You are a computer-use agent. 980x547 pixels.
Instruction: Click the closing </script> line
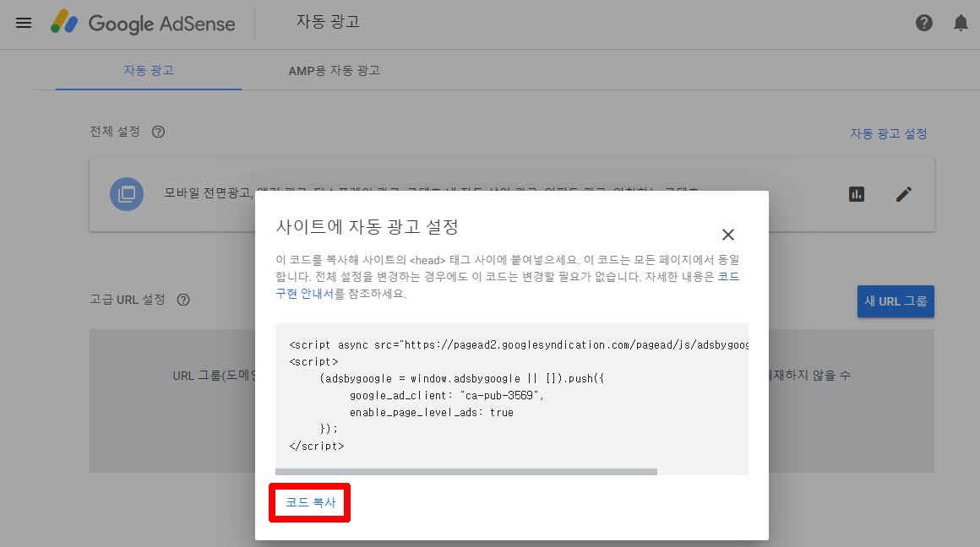click(317, 446)
